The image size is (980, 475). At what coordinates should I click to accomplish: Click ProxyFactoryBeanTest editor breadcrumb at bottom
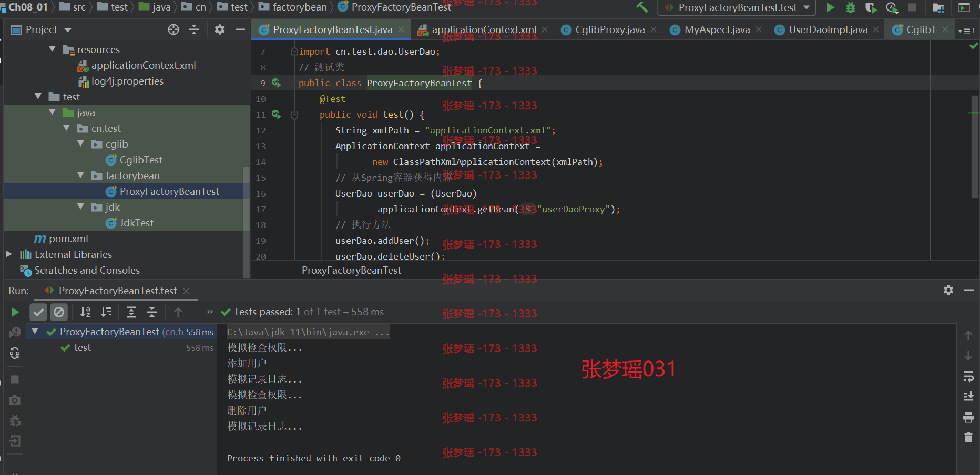tap(351, 270)
